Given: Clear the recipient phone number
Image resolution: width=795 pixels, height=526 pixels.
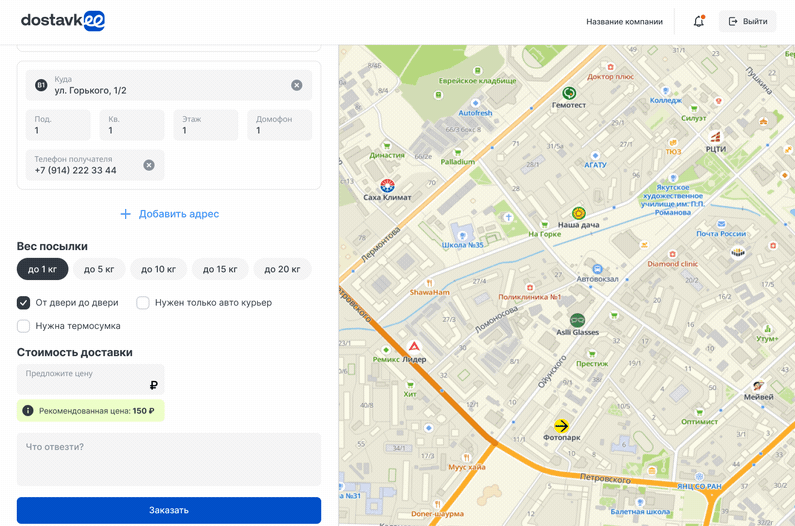Looking at the screenshot, I should point(149,165).
